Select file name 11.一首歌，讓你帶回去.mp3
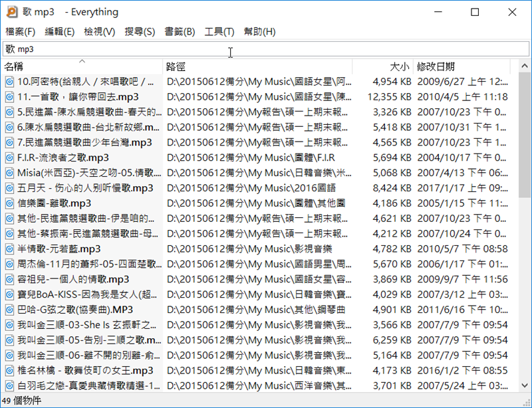This screenshot has width=532, height=408. [78, 97]
